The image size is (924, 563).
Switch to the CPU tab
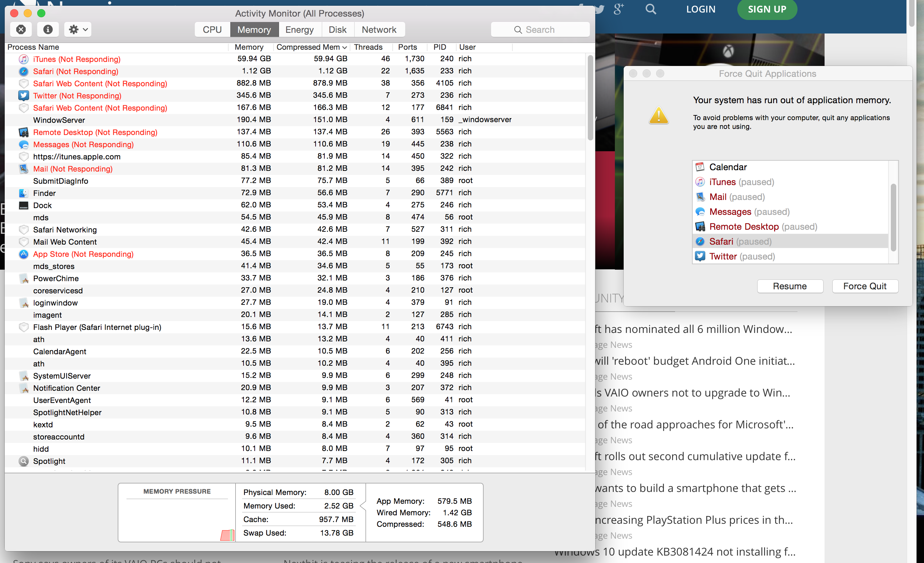(212, 30)
